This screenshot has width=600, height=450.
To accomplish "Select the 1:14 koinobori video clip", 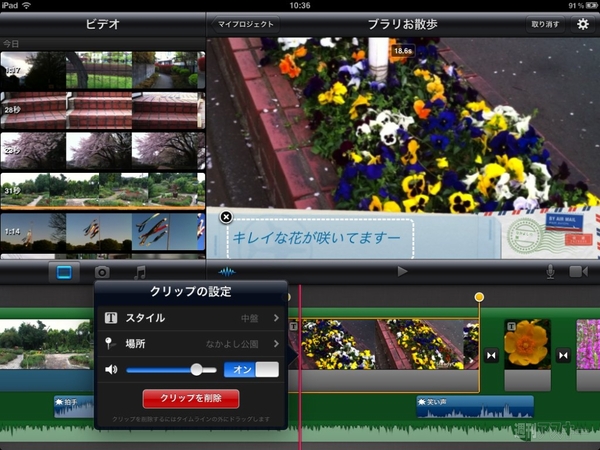I will pyautogui.click(x=103, y=232).
